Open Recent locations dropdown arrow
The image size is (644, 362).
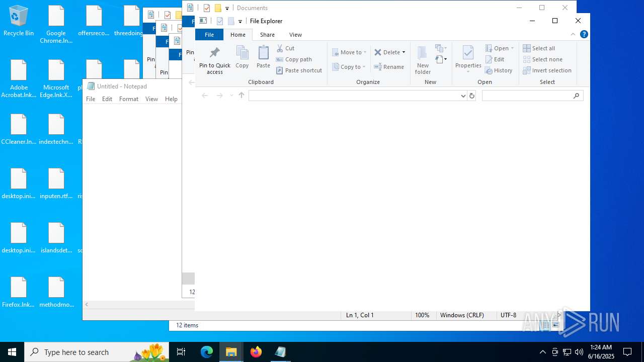[x=231, y=96]
